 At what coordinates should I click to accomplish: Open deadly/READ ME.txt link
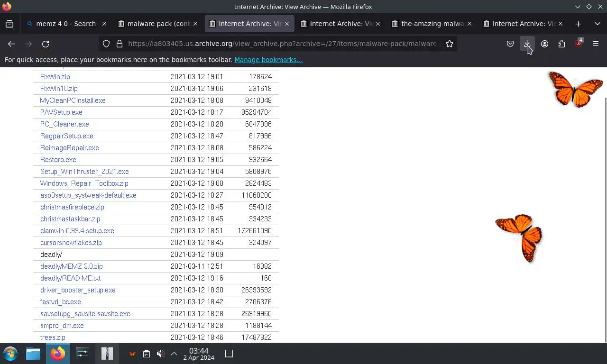[70, 278]
